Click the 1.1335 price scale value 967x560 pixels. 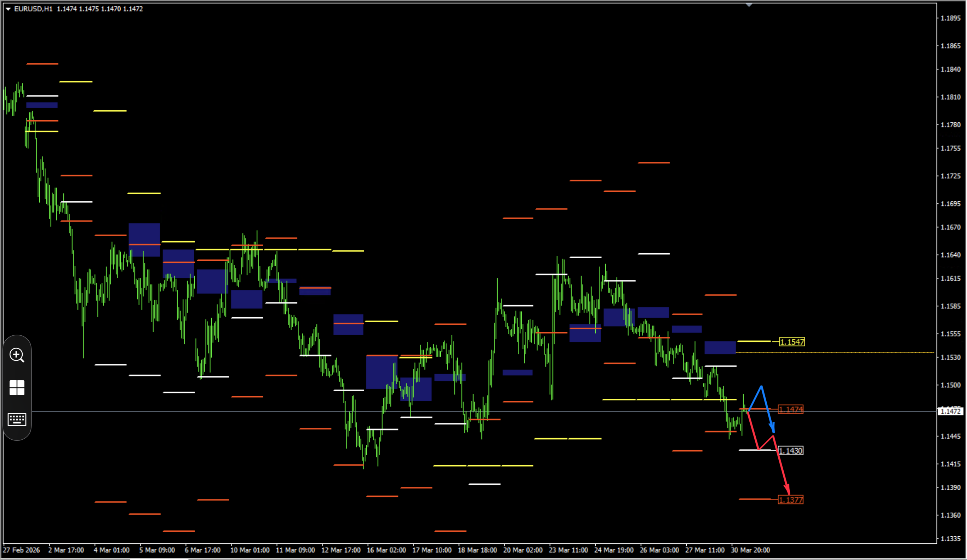pos(950,538)
